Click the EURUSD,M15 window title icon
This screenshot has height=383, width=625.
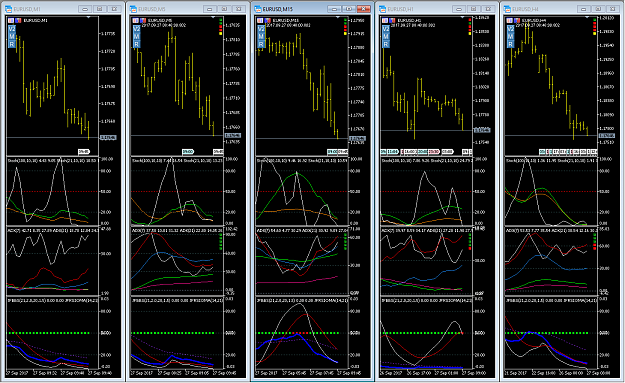257,9
